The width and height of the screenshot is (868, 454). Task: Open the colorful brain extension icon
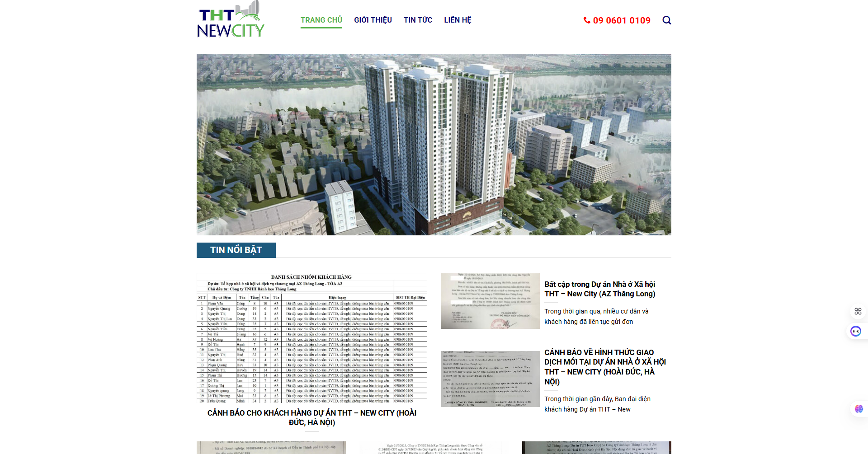pos(859,409)
